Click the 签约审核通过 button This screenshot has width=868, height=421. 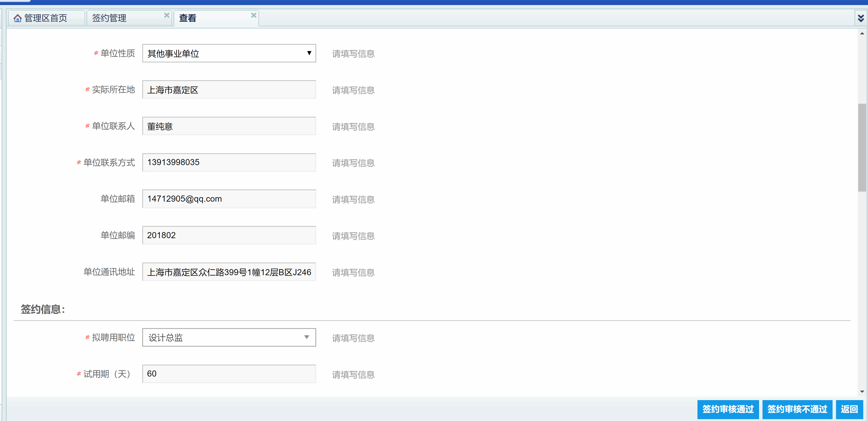click(x=728, y=409)
